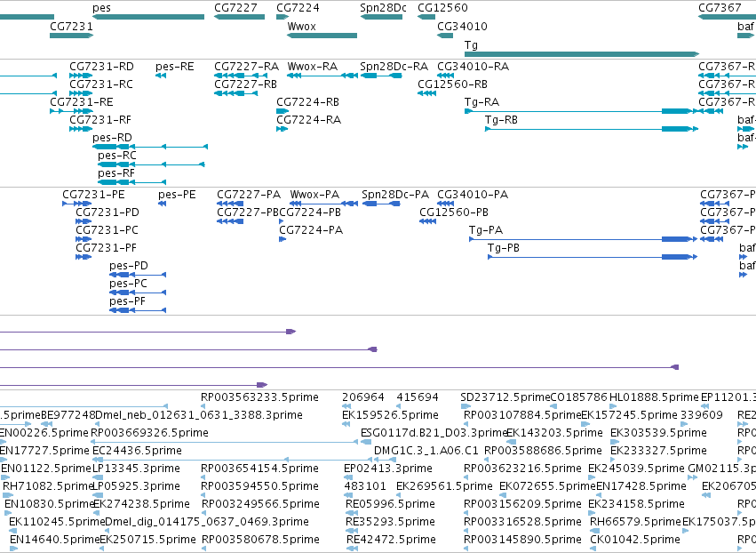Screen dimensions: 756x553
Task: Select EST HL01888.5prime
Action: point(654,397)
